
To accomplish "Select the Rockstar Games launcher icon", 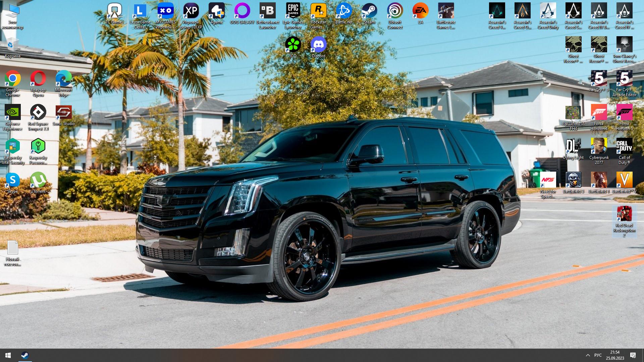I will (318, 11).
